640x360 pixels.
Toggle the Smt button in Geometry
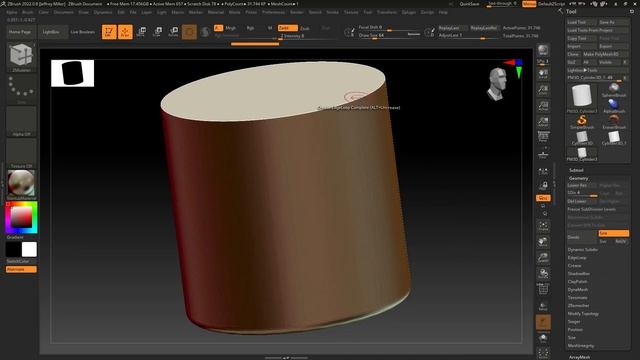click(x=613, y=233)
